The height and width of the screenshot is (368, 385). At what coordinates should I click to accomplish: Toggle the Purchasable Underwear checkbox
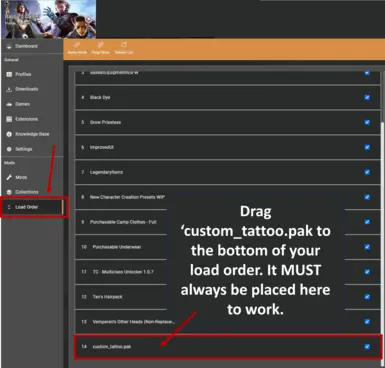pyautogui.click(x=367, y=247)
